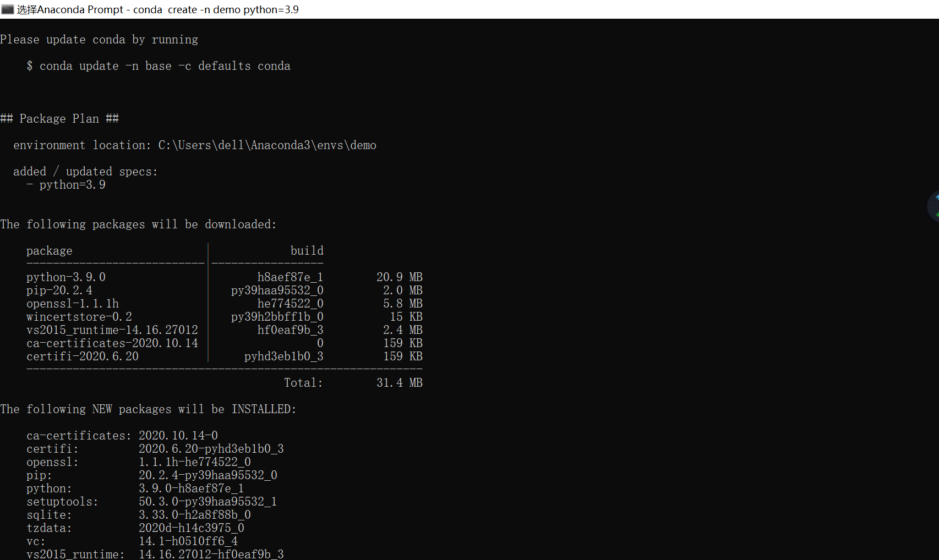Viewport: 939px width, 560px height.
Task: Click version "2020.10.14-0" in install list
Action: tap(178, 436)
